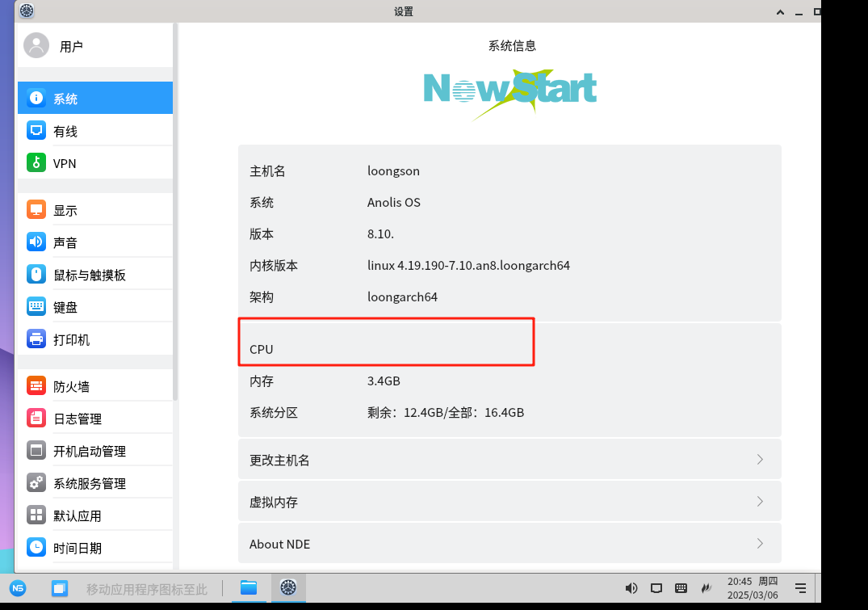This screenshot has width=868, height=610.
Task: Open the Firewall (防火墙) icon
Action: pyautogui.click(x=36, y=386)
